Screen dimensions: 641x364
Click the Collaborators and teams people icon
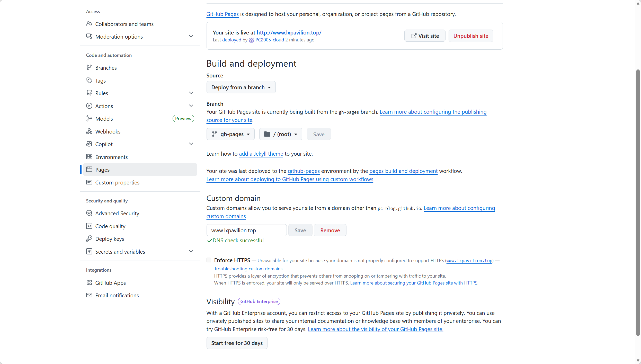pos(89,24)
